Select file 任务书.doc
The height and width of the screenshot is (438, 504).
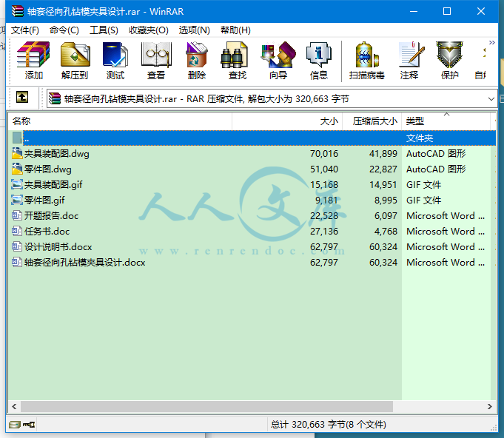click(252, 231)
